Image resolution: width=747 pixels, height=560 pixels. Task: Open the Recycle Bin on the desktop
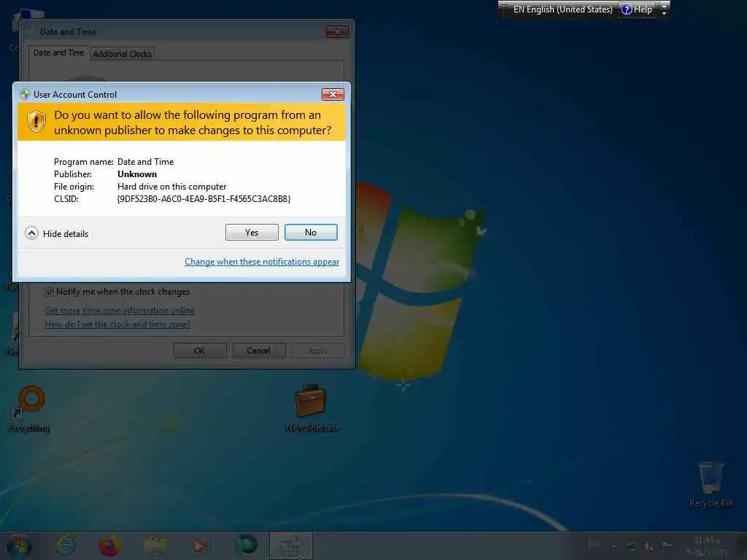pyautogui.click(x=711, y=484)
